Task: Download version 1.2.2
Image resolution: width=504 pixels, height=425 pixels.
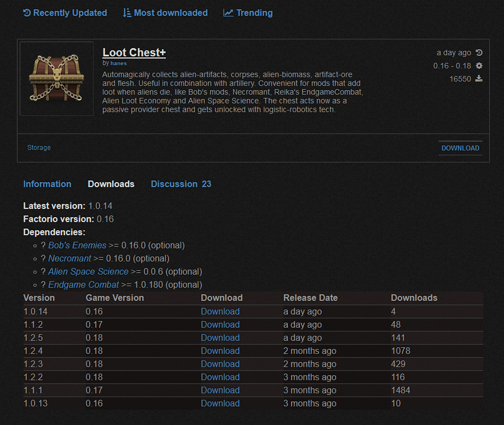Action: coord(220,377)
